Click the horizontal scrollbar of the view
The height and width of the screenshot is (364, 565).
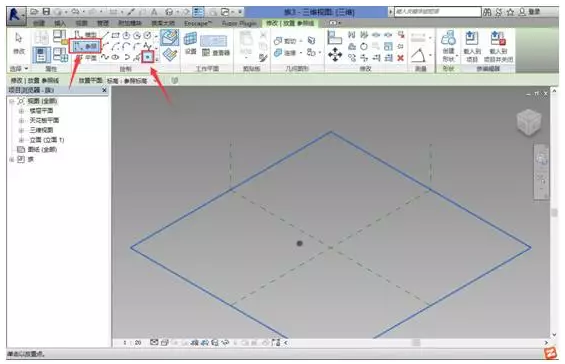(x=416, y=343)
